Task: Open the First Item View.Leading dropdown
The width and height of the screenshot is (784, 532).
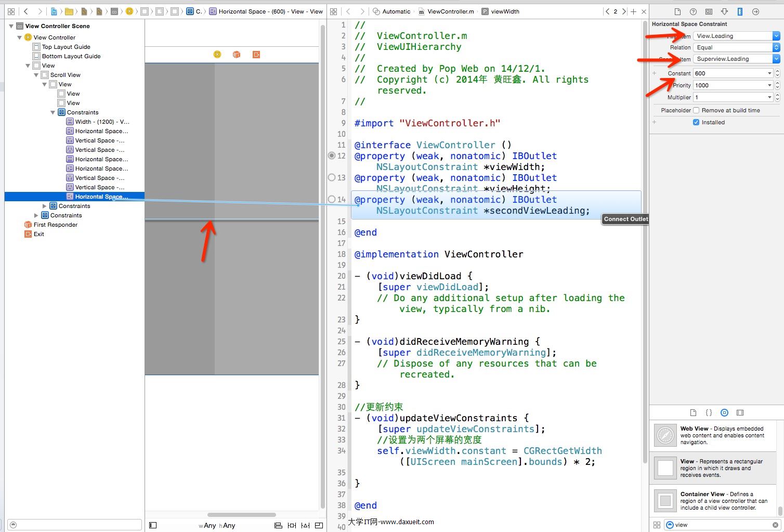Action: (x=736, y=36)
